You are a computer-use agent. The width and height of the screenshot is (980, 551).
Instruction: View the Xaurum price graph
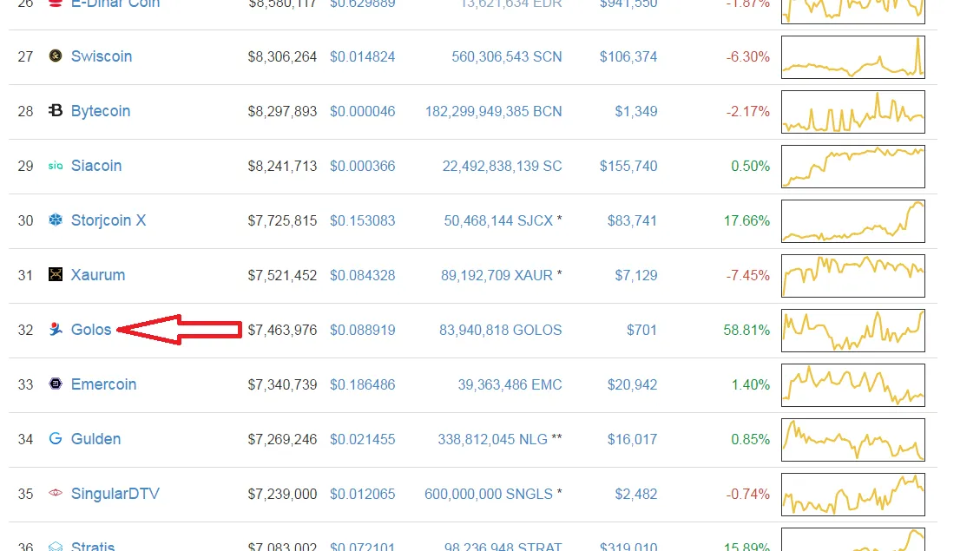(x=853, y=276)
